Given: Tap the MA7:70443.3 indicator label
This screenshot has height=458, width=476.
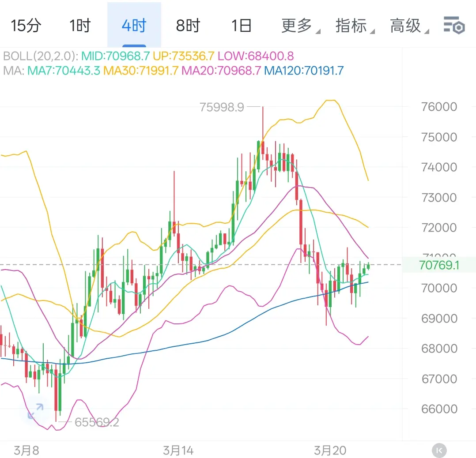Looking at the screenshot, I should tap(64, 71).
